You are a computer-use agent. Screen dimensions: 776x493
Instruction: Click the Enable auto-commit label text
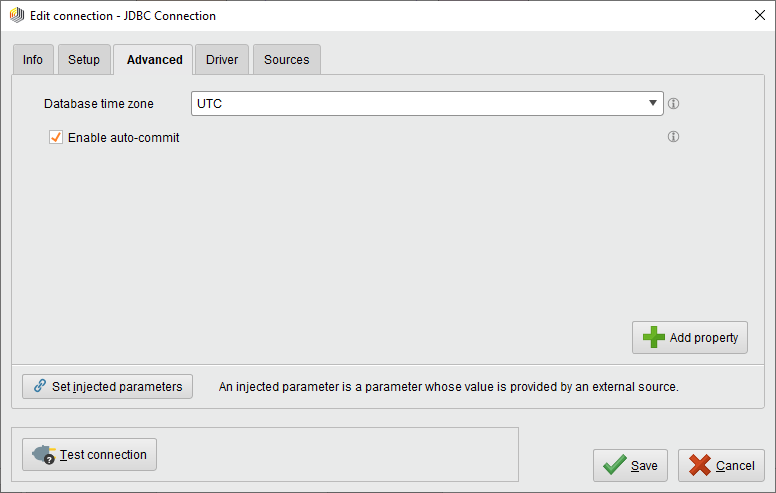123,138
